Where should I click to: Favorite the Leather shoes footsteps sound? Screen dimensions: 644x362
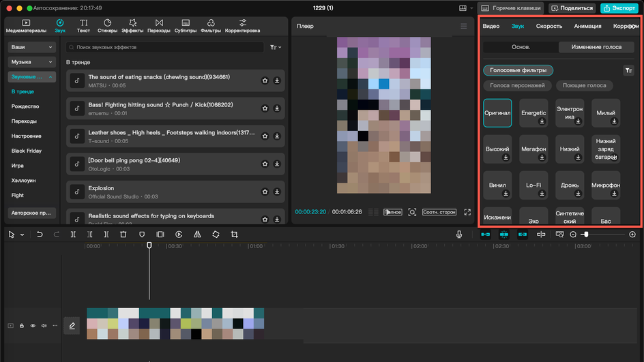click(265, 136)
